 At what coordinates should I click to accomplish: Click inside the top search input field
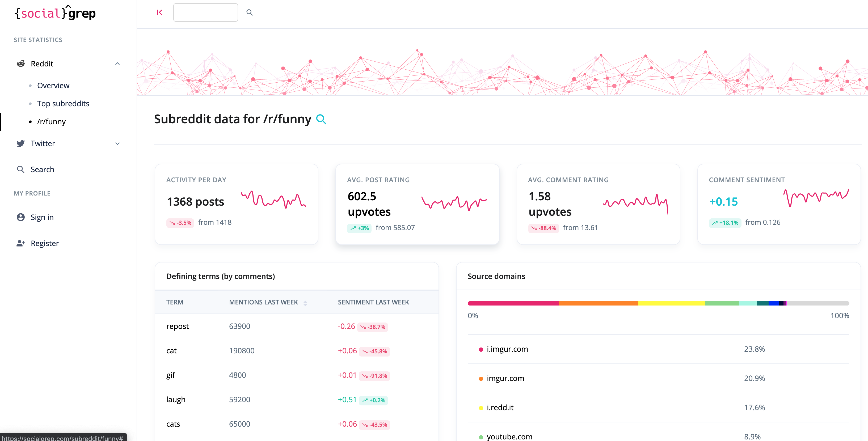click(x=205, y=12)
